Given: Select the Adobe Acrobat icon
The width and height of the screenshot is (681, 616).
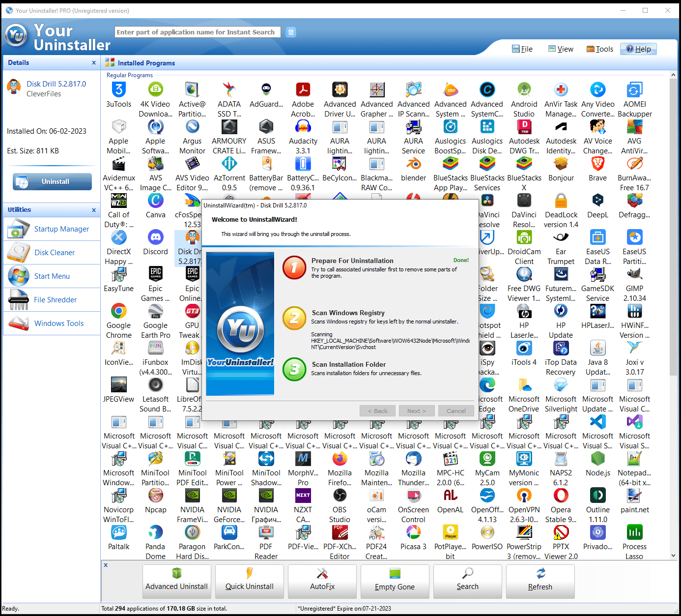Looking at the screenshot, I should 303,90.
